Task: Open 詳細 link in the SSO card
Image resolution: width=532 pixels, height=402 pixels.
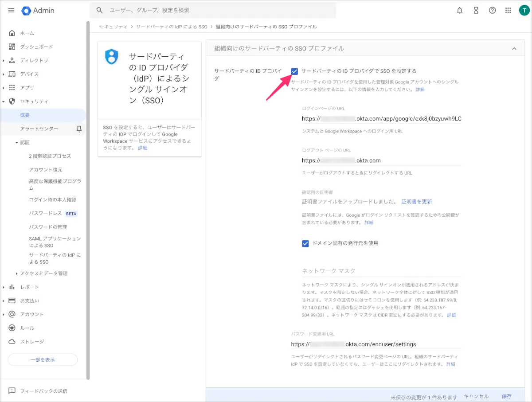Action: pyautogui.click(x=143, y=148)
